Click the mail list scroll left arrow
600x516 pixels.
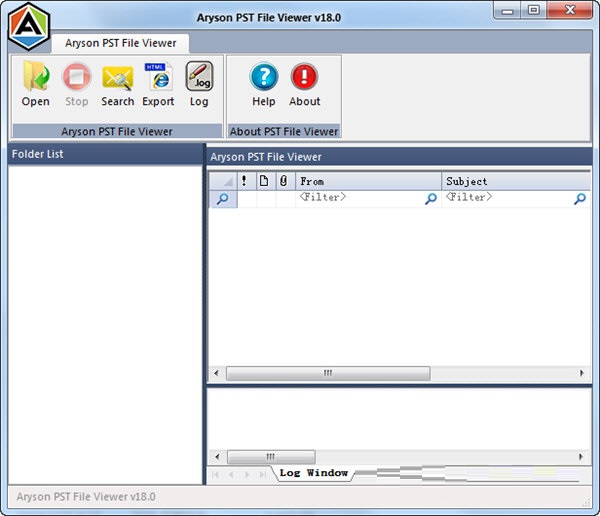217,373
